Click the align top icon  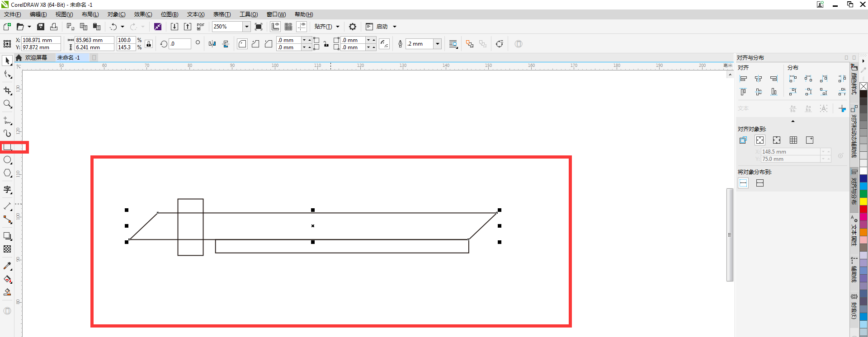(743, 92)
